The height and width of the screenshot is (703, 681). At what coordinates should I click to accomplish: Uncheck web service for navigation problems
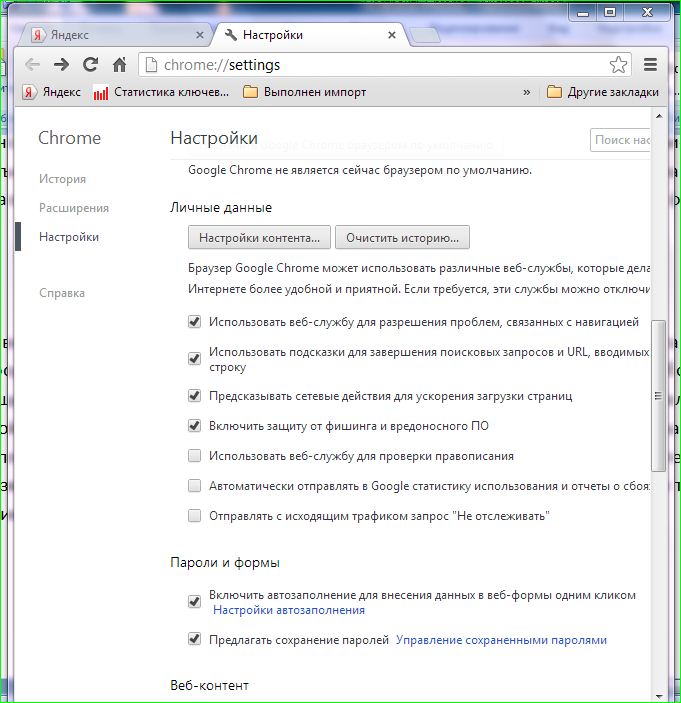click(x=194, y=322)
